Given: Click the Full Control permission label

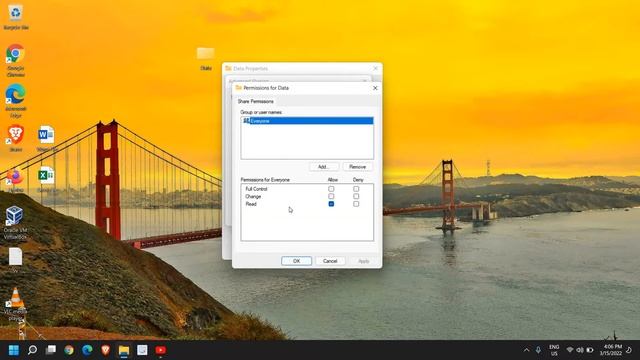Looking at the screenshot, I should pos(256,189).
